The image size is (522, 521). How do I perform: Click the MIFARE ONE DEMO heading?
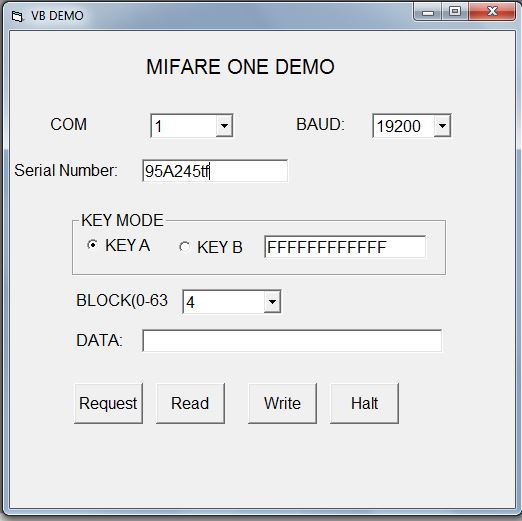240,67
